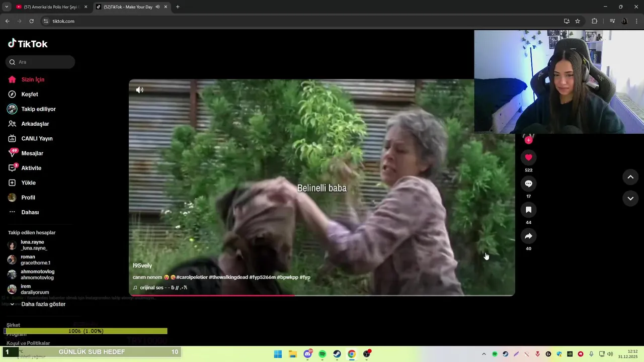The image size is (644, 362).
Task: Open File Explorer from taskbar
Action: [x=293, y=354]
